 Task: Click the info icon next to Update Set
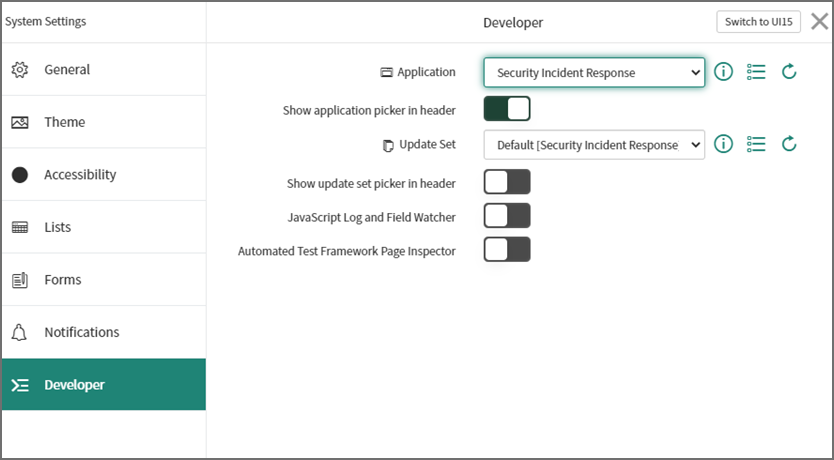(x=724, y=144)
